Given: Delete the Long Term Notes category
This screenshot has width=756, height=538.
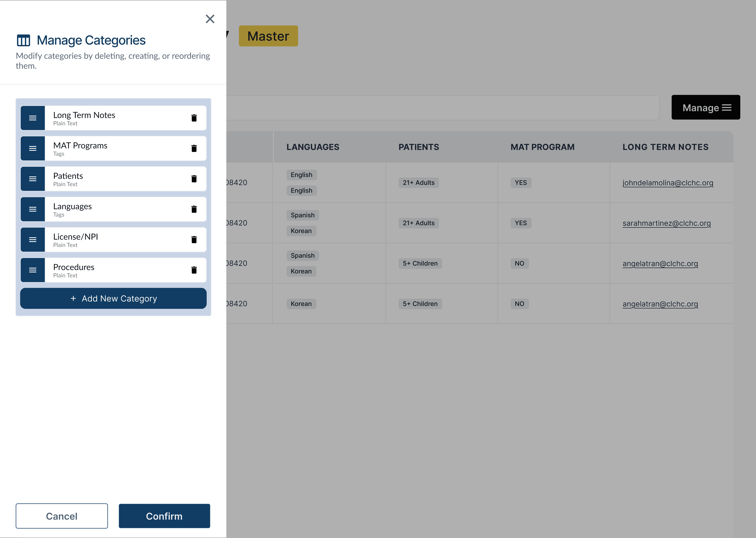Looking at the screenshot, I should [194, 118].
